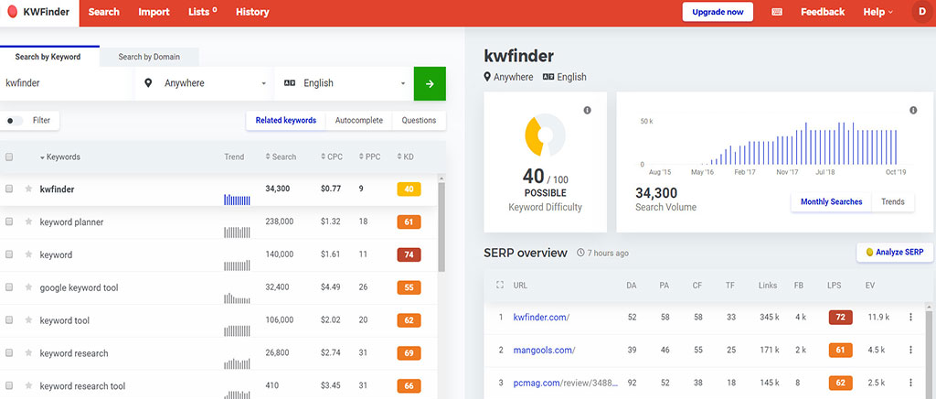Click the green search arrow button
This screenshot has width=936, height=400.
point(429,84)
